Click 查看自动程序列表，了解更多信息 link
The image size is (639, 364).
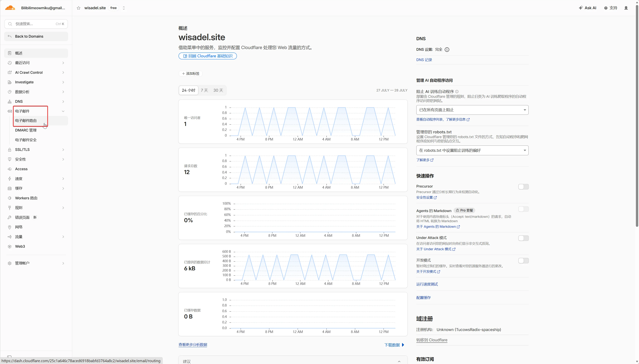coord(443,119)
